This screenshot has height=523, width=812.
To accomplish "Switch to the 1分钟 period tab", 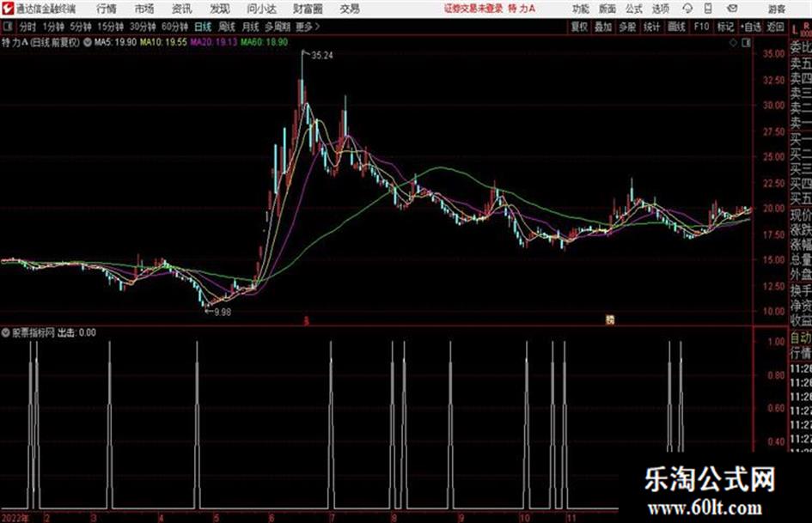I will click(x=52, y=27).
